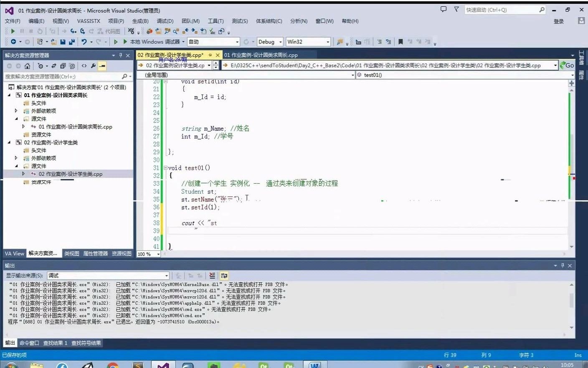Click the user account avatar icon

click(x=581, y=20)
